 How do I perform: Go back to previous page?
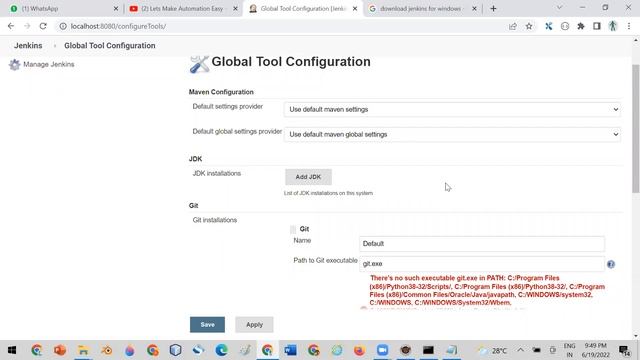click(x=11, y=26)
